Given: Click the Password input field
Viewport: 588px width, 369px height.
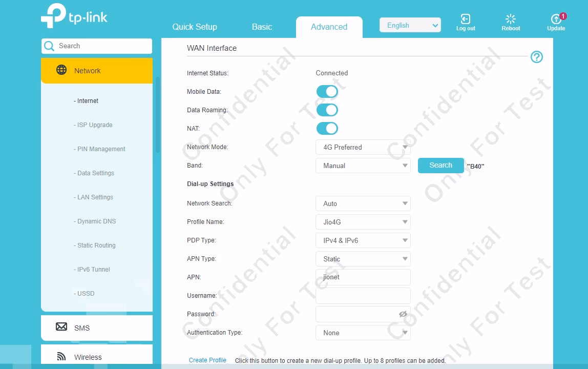Looking at the screenshot, I should tap(363, 314).
